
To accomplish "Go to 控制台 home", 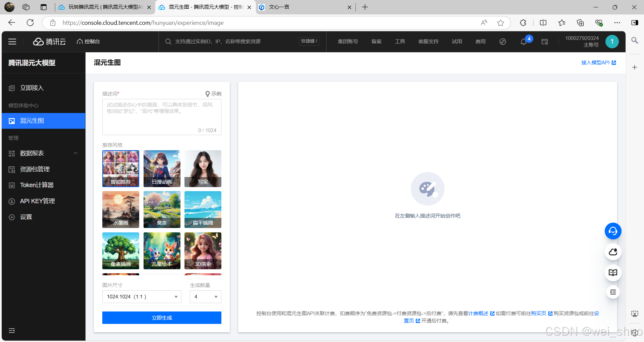I will pyautogui.click(x=89, y=42).
